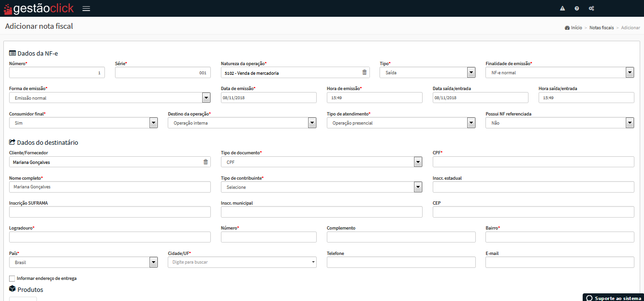Click the Dados da NF-e heading
This screenshot has width=644, height=301.
tap(34, 53)
